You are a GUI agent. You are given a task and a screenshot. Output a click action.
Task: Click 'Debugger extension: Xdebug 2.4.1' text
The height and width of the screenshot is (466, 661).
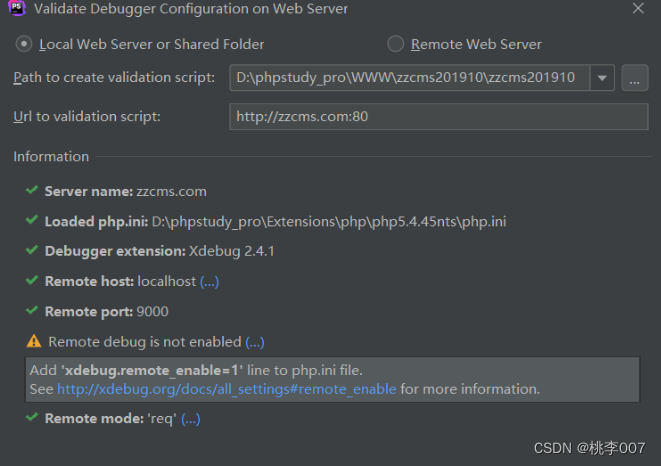click(x=159, y=251)
